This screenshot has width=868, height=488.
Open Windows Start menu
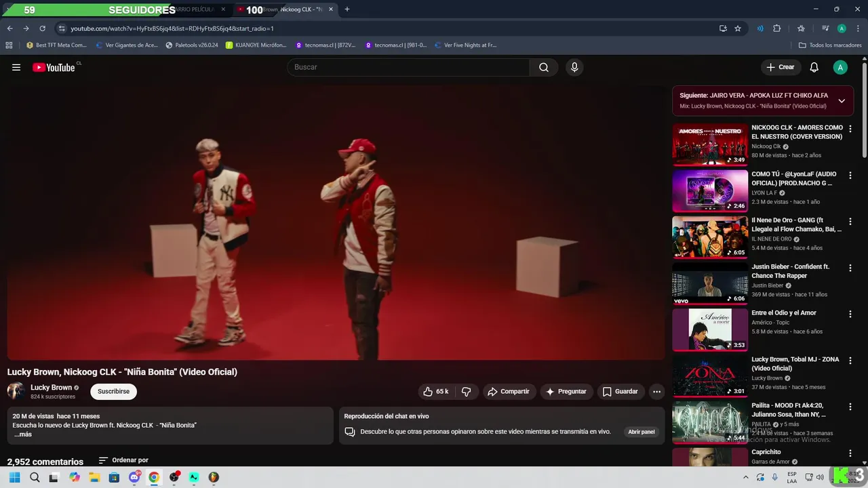click(x=14, y=477)
